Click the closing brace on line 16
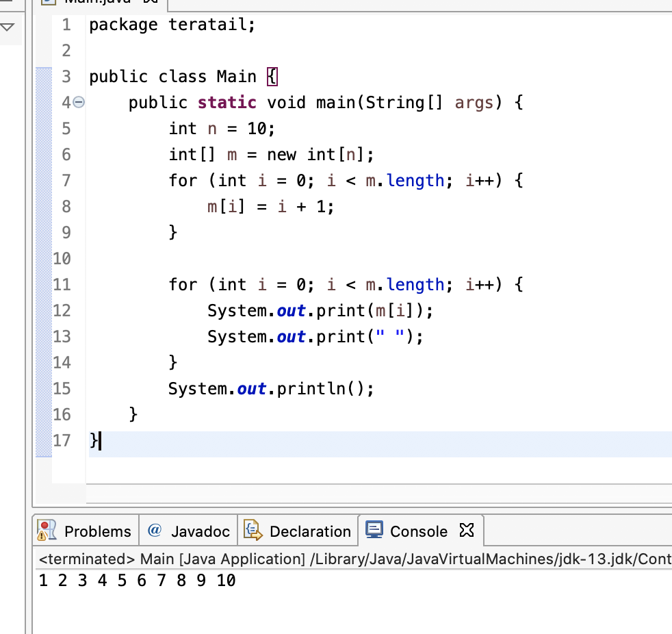The height and width of the screenshot is (634, 672). pos(133,414)
